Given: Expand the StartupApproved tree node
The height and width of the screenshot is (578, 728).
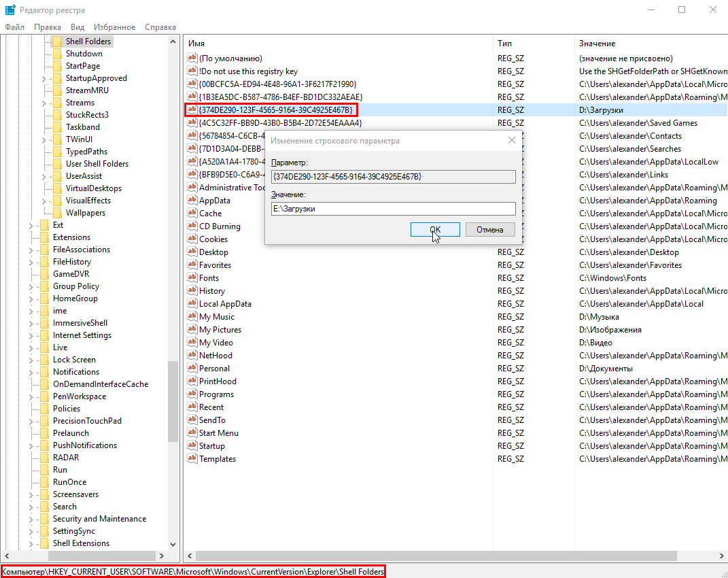Looking at the screenshot, I should pyautogui.click(x=44, y=78).
